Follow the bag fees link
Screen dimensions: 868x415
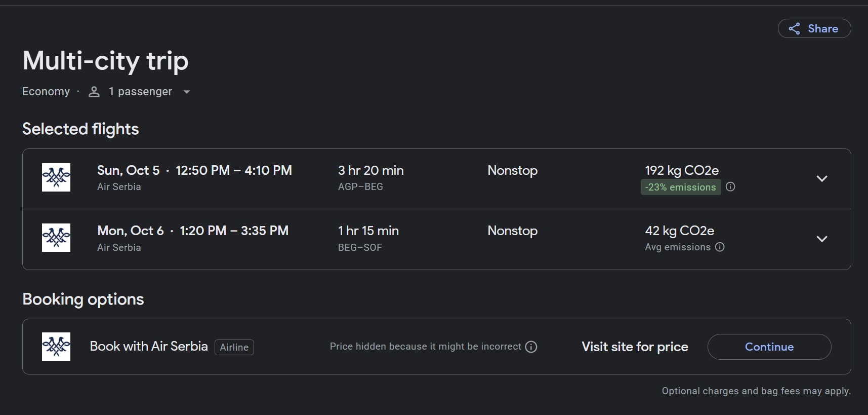click(x=780, y=391)
